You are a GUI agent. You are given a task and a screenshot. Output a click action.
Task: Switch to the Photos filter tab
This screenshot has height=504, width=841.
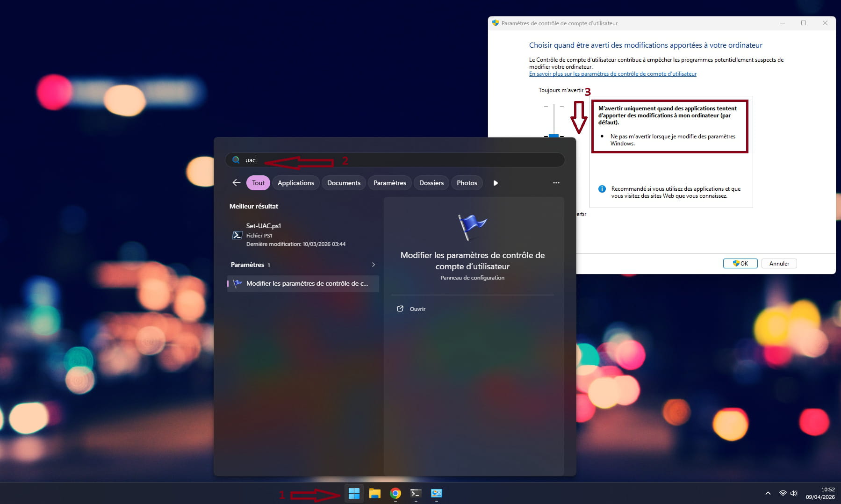coord(467,183)
